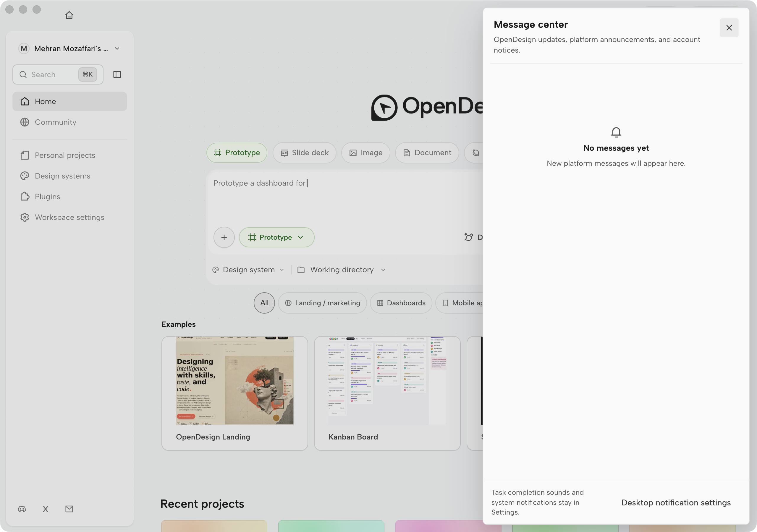
Task: Click the first recent project thumbnail
Action: tap(214, 526)
